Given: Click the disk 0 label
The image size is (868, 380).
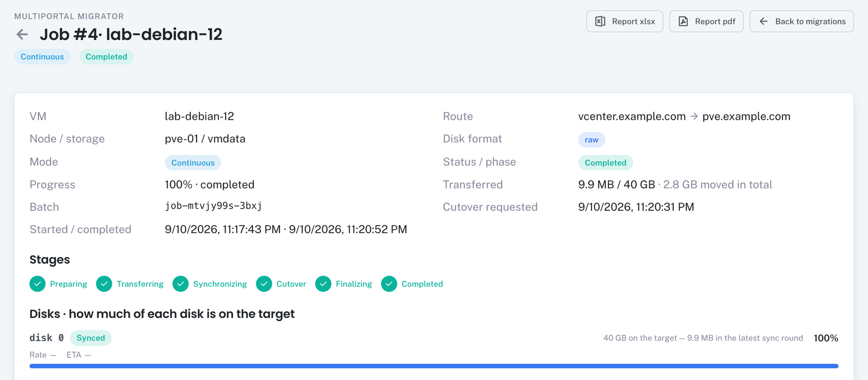Looking at the screenshot, I should 47,338.
